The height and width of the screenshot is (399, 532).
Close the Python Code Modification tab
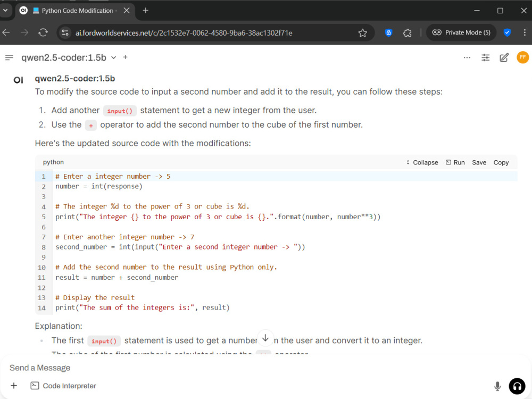(x=127, y=11)
